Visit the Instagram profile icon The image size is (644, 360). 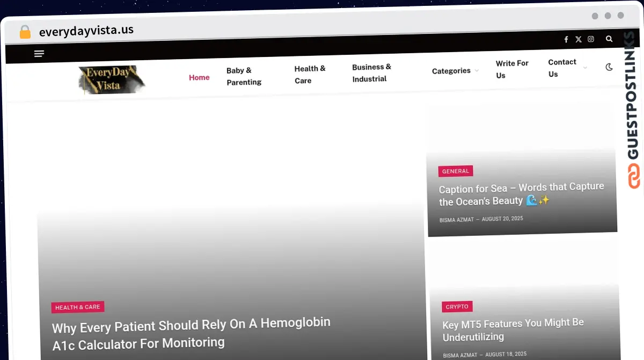tap(591, 39)
